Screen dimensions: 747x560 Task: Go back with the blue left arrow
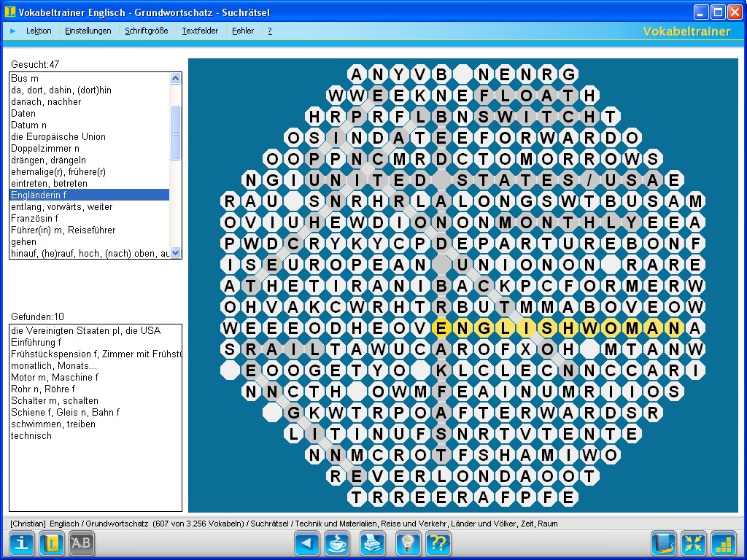[x=307, y=542]
